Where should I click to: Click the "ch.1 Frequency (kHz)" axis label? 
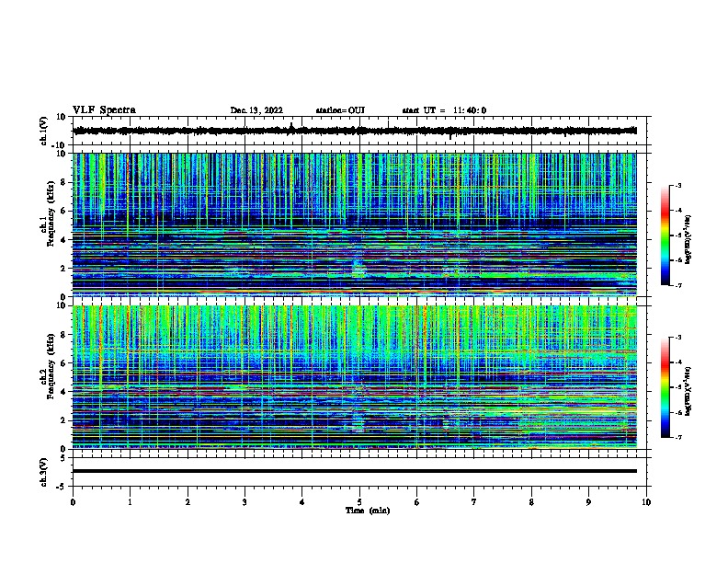pos(48,213)
